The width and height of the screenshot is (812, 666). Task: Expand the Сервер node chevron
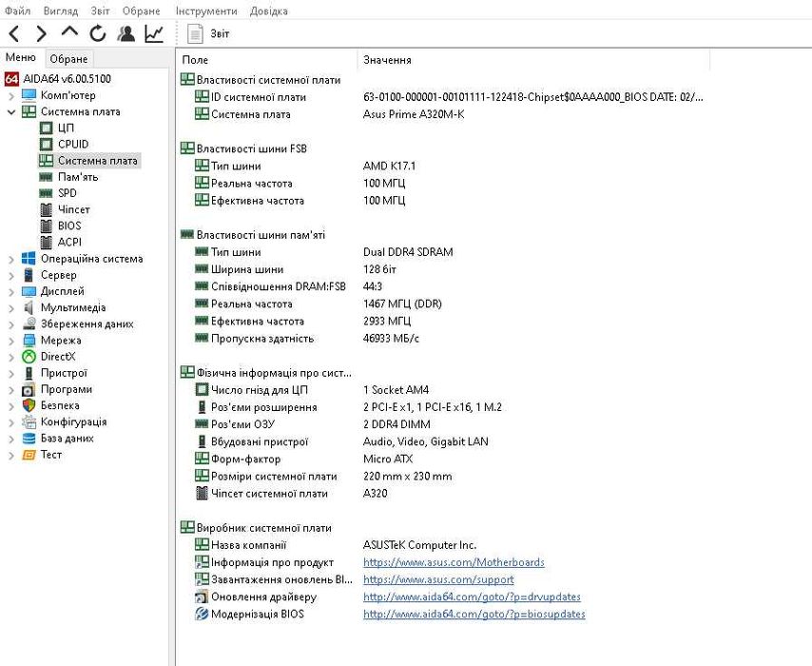pyautogui.click(x=11, y=276)
